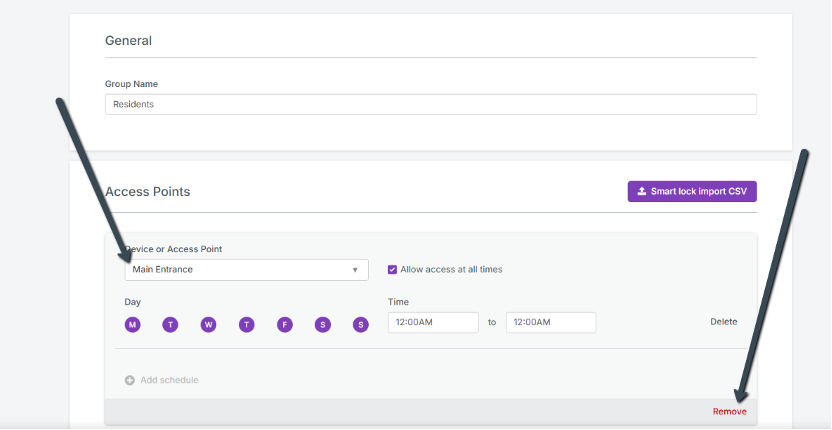Remove the Main Entrance access point

pyautogui.click(x=729, y=411)
